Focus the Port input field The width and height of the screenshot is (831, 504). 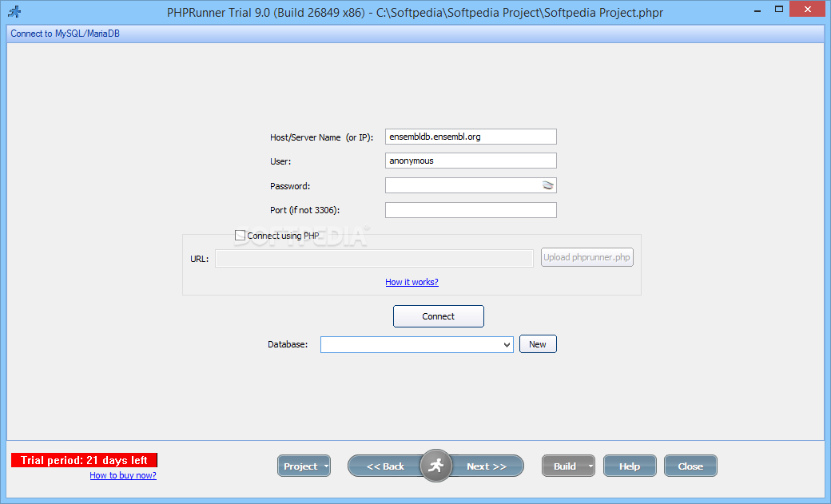point(471,210)
